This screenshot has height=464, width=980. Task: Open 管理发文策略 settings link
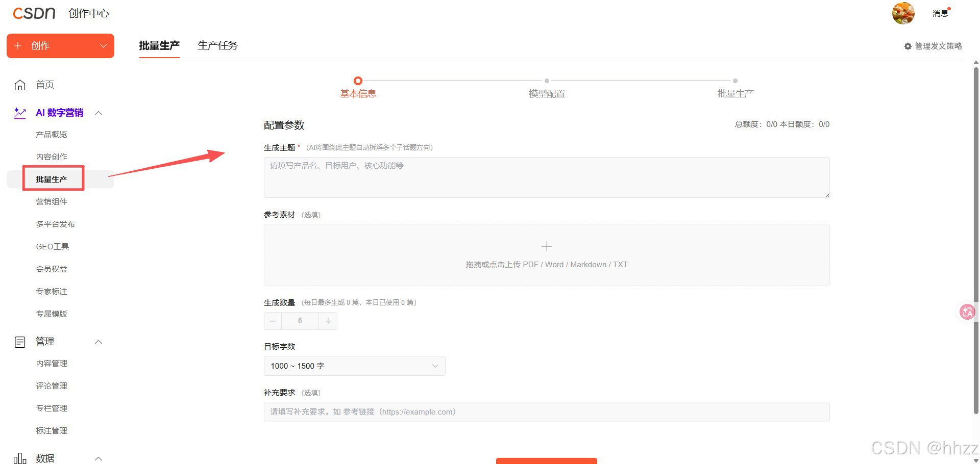coord(938,46)
